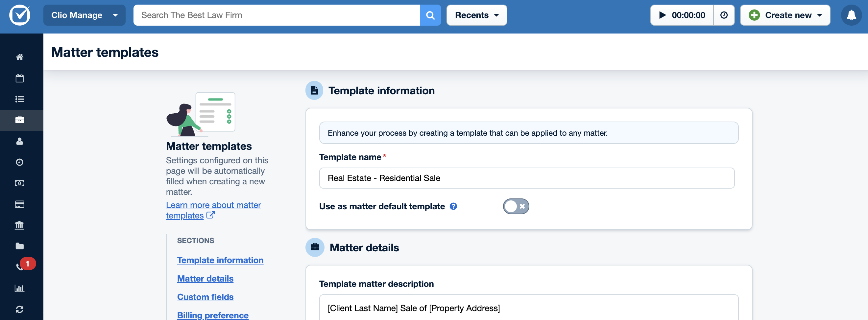Image resolution: width=868 pixels, height=320 pixels.
Task: Select the Activities clock icon
Action: (x=19, y=162)
